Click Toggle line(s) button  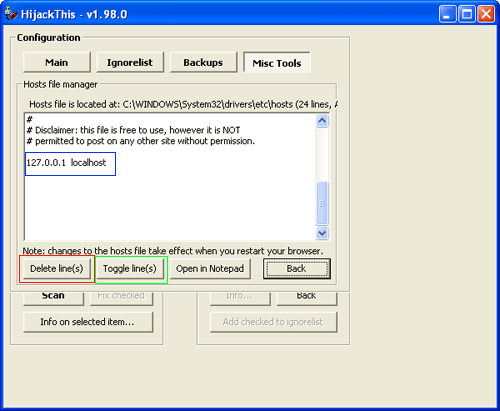pos(130,269)
